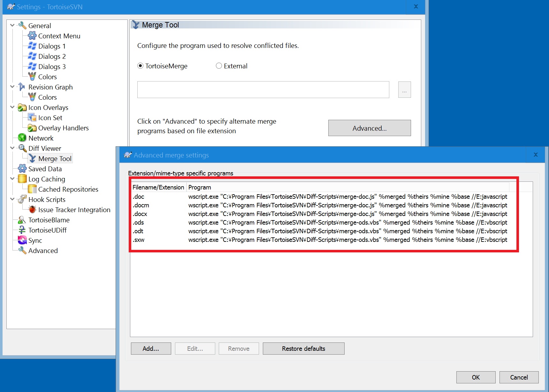Screen dimensions: 549x392
Task: Click the Sync icon
Action: tap(22, 240)
